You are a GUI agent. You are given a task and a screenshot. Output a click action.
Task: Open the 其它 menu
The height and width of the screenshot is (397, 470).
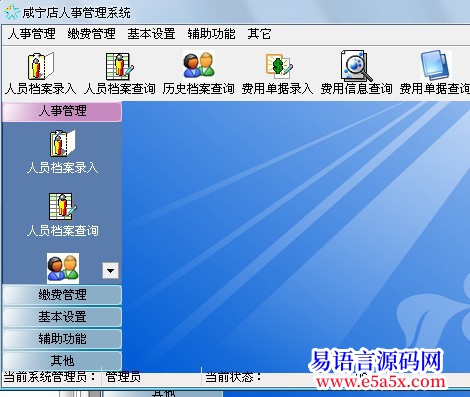tap(259, 34)
